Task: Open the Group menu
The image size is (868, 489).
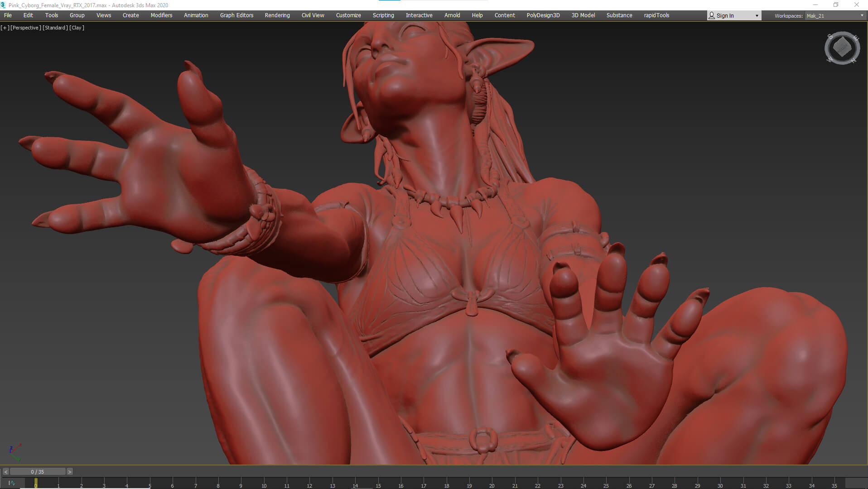Action: (x=77, y=15)
